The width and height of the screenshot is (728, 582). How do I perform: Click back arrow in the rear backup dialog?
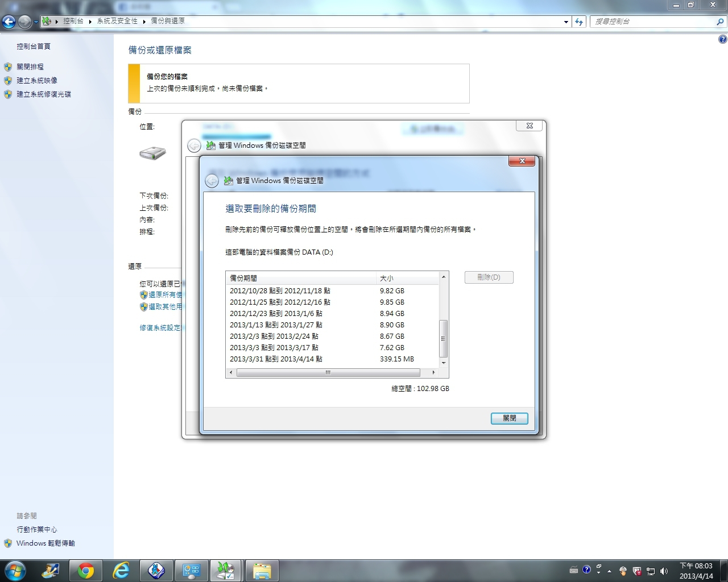[x=194, y=145]
